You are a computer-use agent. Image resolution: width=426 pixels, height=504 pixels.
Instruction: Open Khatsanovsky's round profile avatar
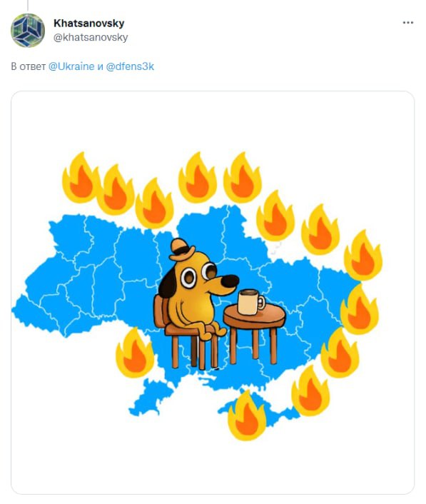[28, 31]
